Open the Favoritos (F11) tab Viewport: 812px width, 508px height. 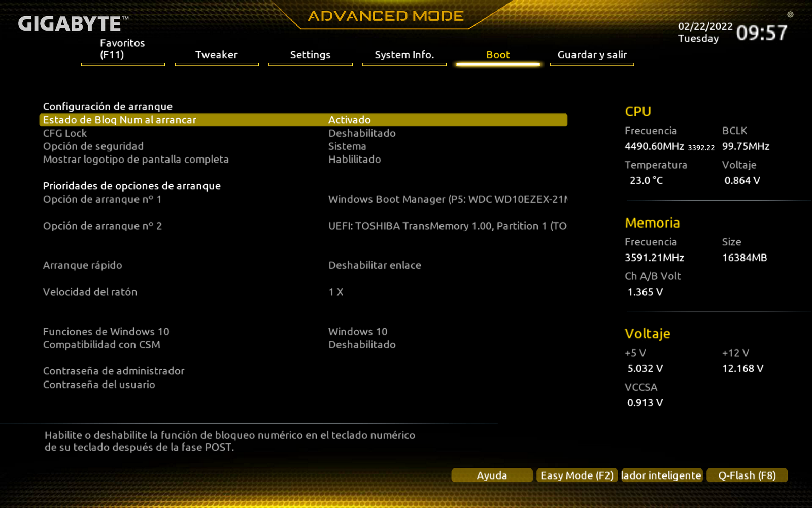122,49
